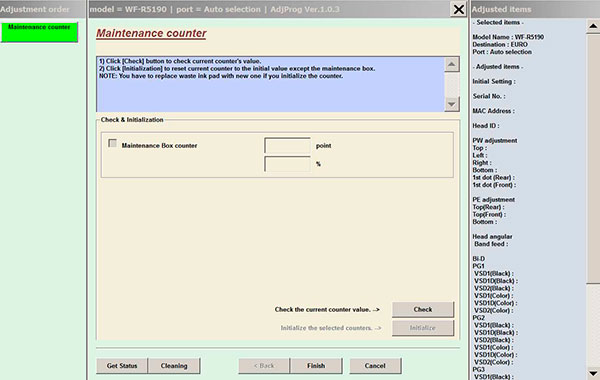Close the AdjProg window with X
The width and height of the screenshot is (600, 380).
coord(458,9)
